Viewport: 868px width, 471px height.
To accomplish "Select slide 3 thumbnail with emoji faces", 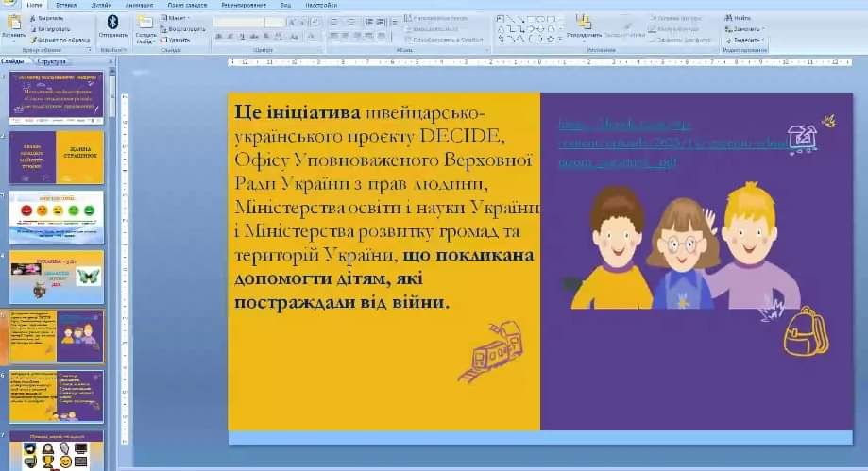I will click(57, 217).
